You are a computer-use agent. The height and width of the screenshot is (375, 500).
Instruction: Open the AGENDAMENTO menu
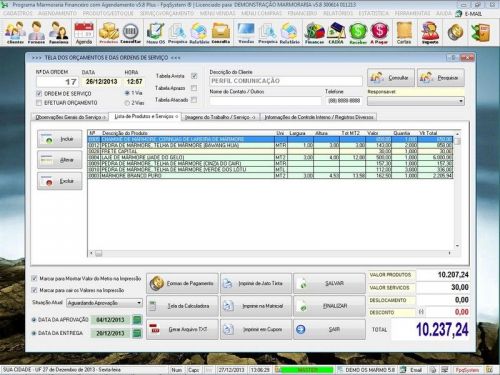[58, 14]
